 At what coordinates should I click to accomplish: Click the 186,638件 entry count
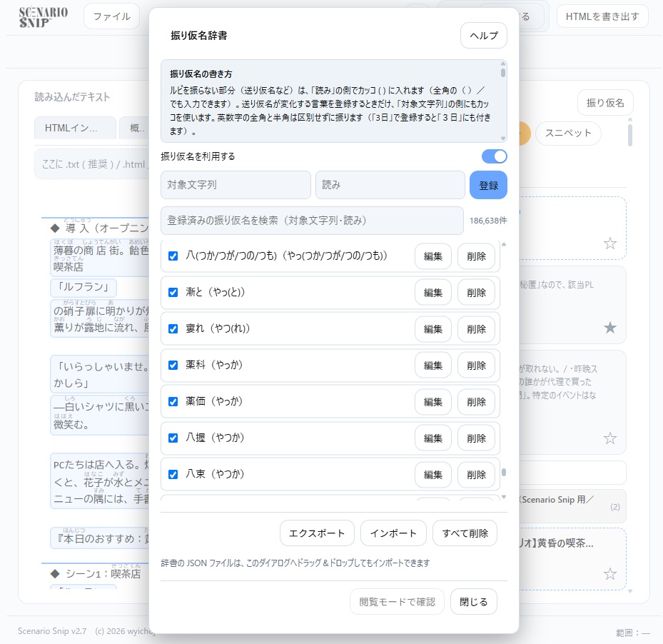tap(488, 221)
